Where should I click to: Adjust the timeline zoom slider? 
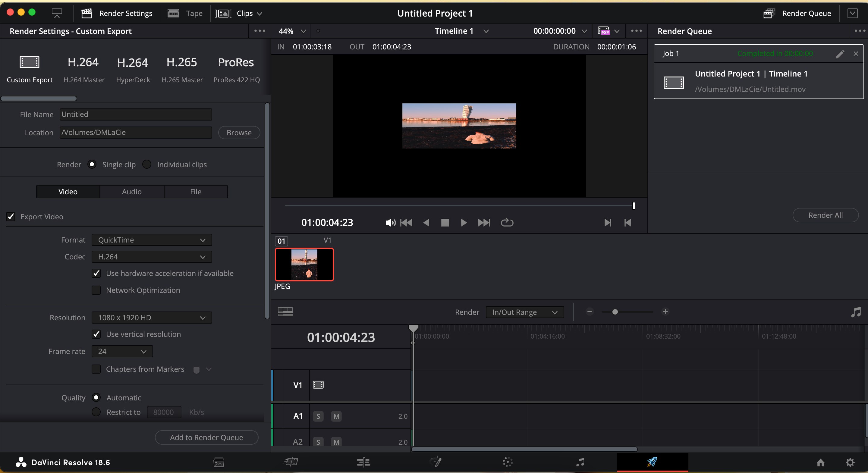pyautogui.click(x=615, y=312)
